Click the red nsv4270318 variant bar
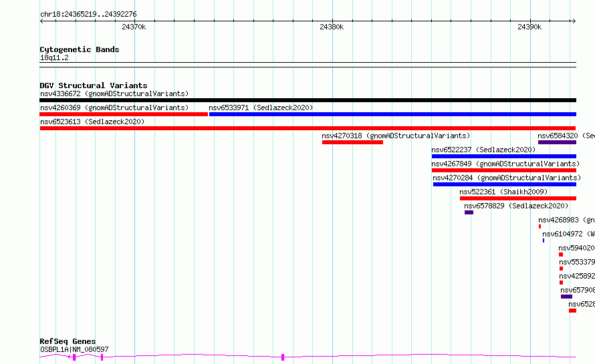Screen dimensions: 595x364 coord(352,142)
